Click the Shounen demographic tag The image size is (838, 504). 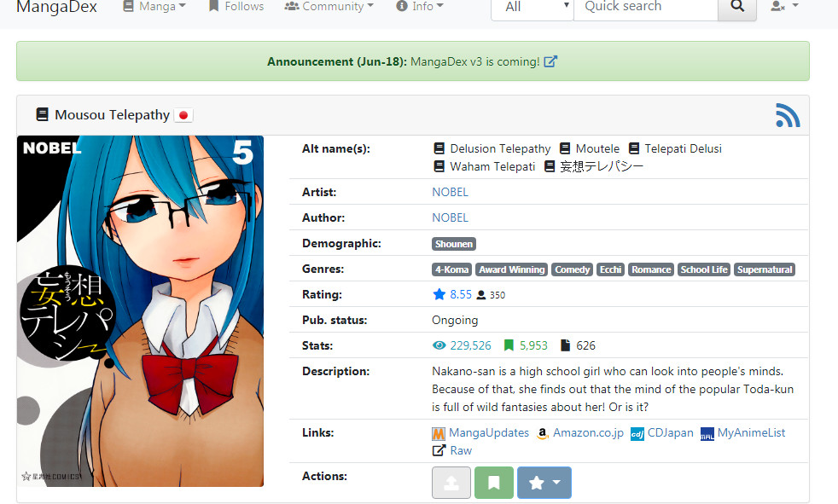tap(454, 244)
